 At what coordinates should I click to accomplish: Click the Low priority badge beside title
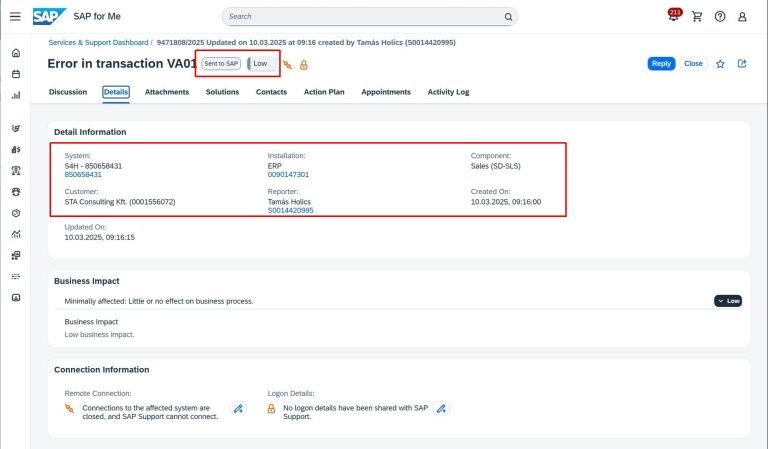tap(261, 64)
